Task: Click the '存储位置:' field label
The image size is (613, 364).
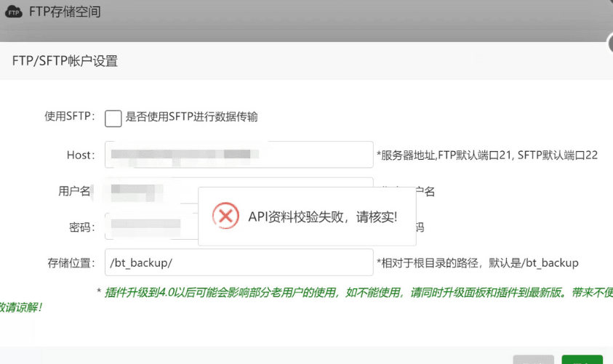Action: (x=71, y=263)
